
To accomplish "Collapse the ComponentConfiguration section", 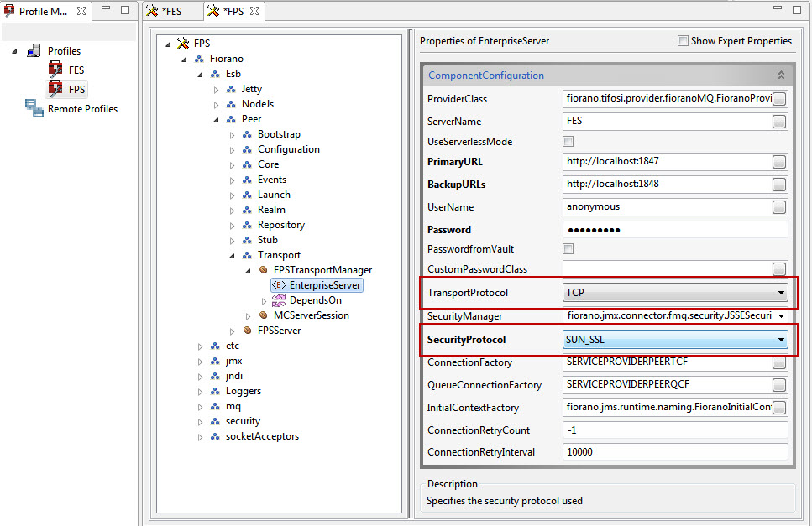I will [x=781, y=76].
